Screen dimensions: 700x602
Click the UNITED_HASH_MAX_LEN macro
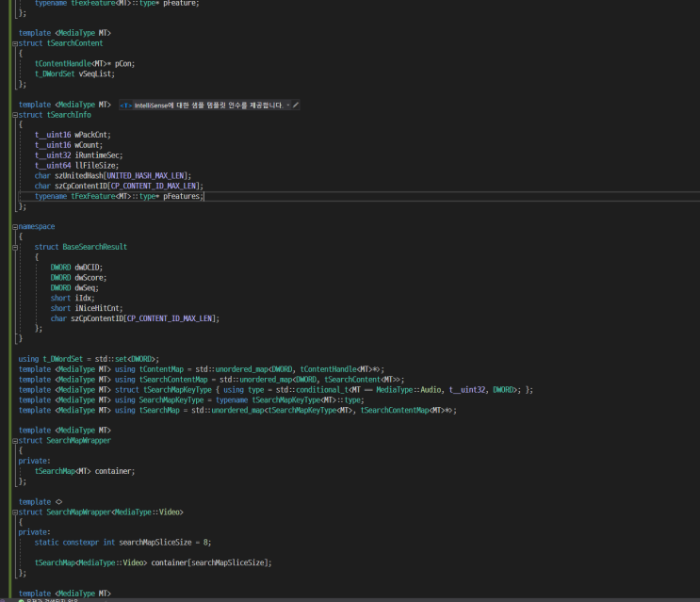(x=145, y=176)
